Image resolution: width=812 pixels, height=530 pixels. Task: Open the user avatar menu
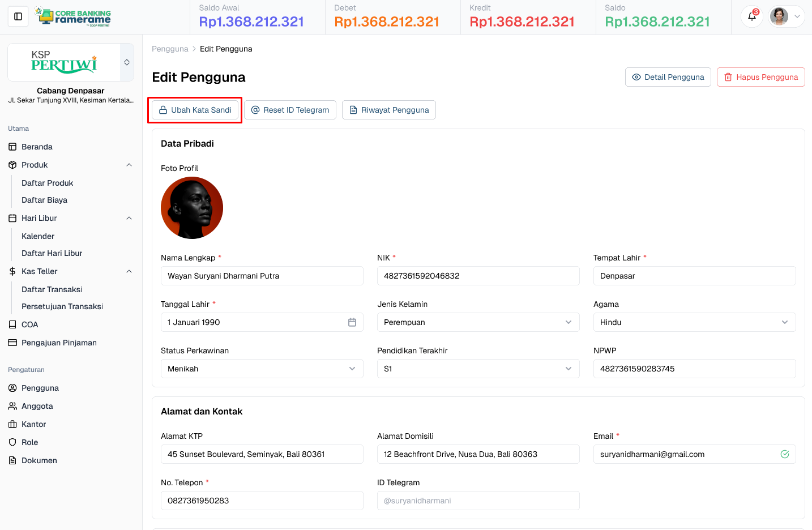[x=786, y=16]
